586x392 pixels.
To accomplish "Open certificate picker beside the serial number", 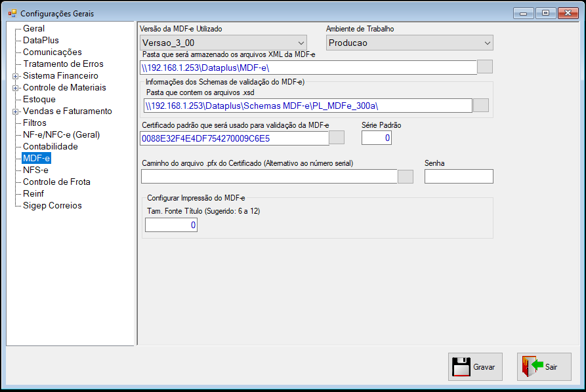I will coord(337,138).
